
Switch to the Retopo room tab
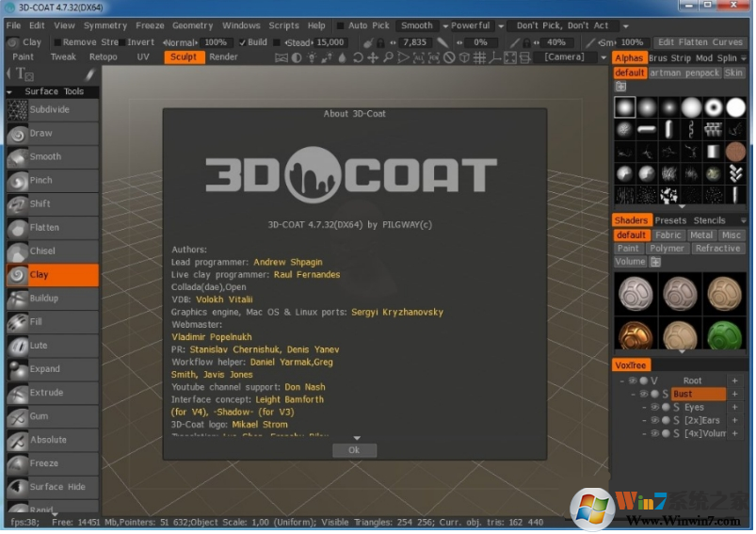point(104,57)
